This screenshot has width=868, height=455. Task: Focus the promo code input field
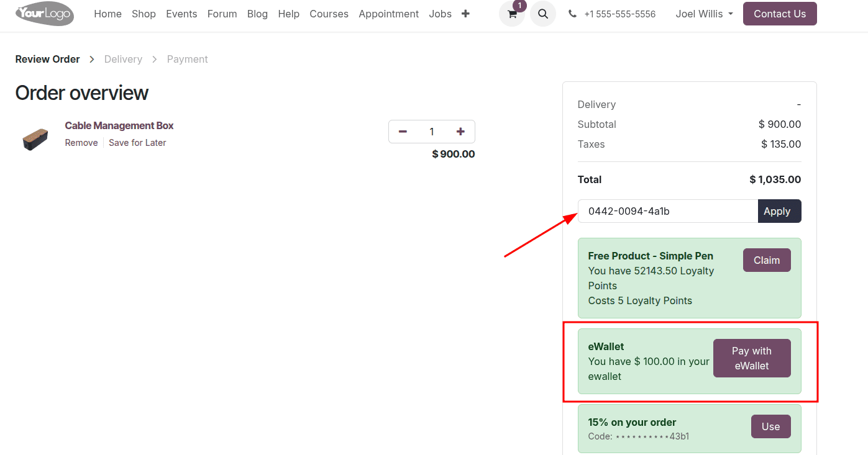[667, 211]
